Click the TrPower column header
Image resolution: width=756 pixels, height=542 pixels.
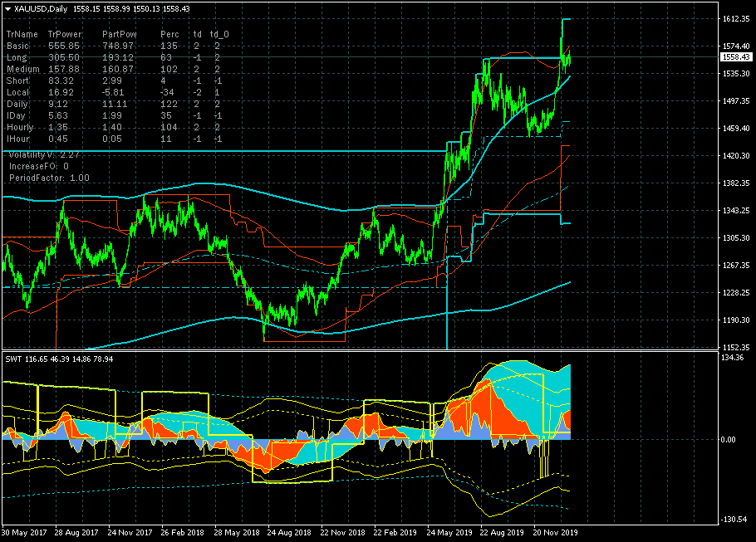64,34
